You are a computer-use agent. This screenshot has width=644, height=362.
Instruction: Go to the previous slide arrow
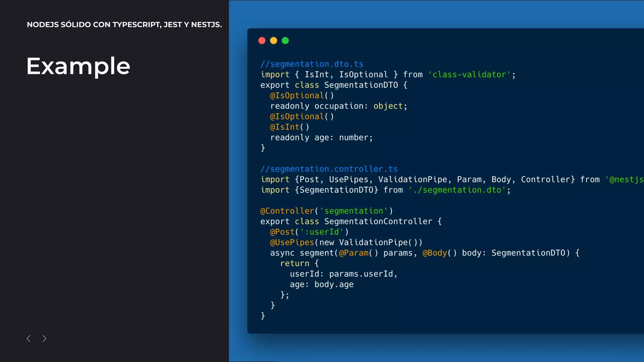(29, 338)
